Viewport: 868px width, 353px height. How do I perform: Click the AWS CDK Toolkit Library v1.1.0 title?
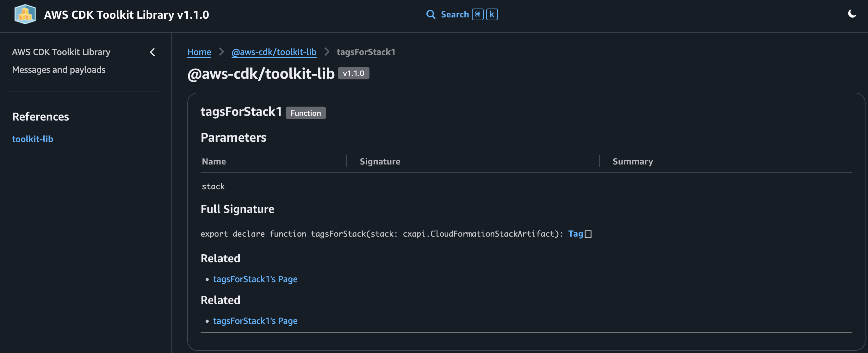(x=126, y=15)
